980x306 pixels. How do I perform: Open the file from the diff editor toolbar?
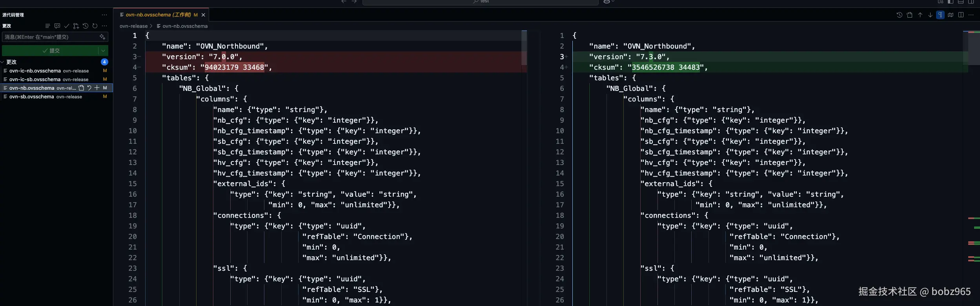(910, 15)
